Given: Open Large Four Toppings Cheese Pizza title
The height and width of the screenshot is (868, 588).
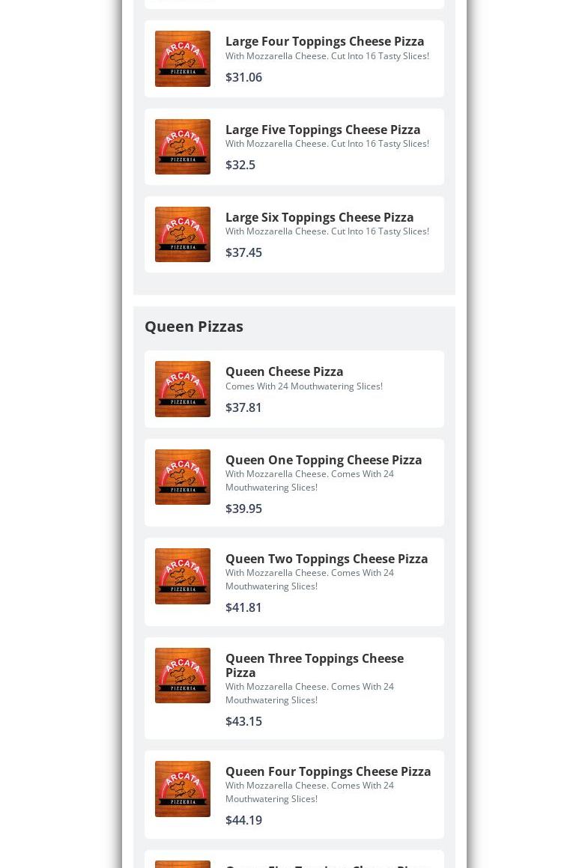Looking at the screenshot, I should (x=324, y=41).
